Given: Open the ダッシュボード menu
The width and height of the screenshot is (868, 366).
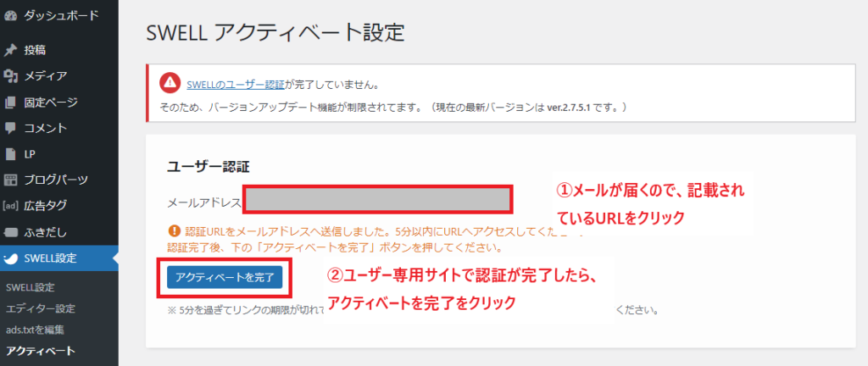Looking at the screenshot, I should [x=59, y=15].
